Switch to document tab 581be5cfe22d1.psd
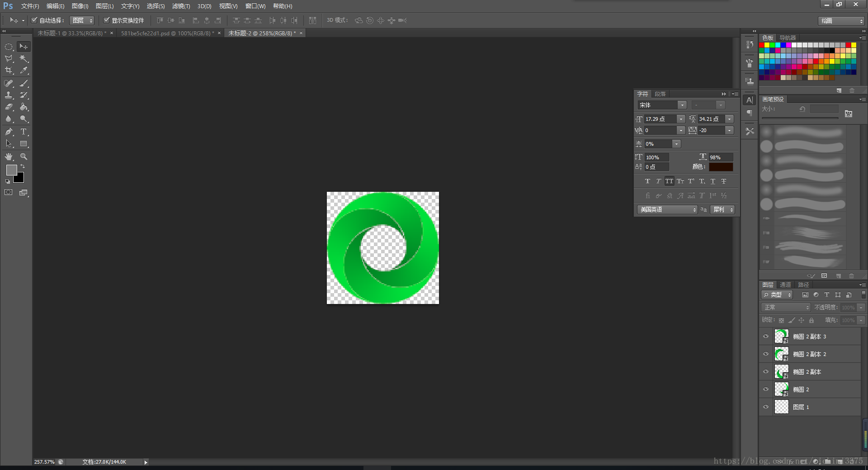The width and height of the screenshot is (868, 470). point(168,33)
